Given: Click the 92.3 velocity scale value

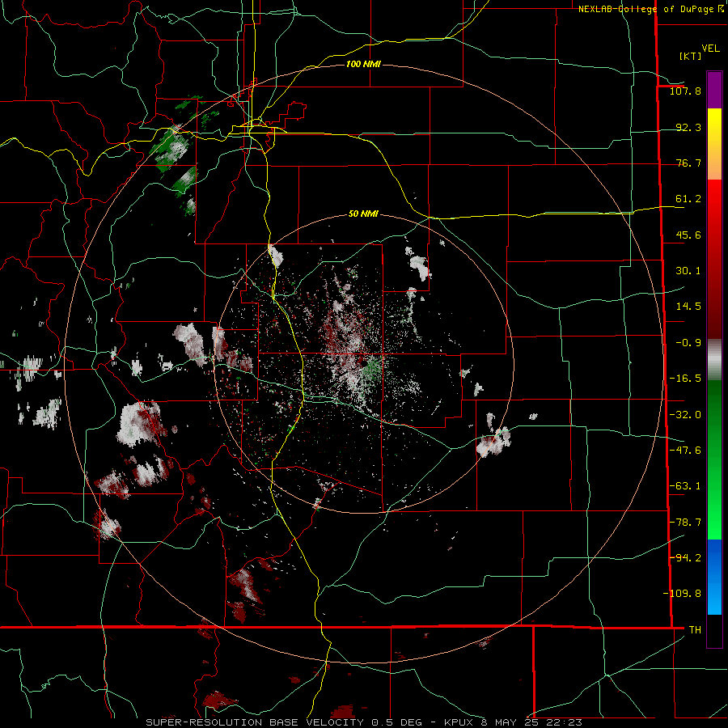Looking at the screenshot, I should 688,127.
